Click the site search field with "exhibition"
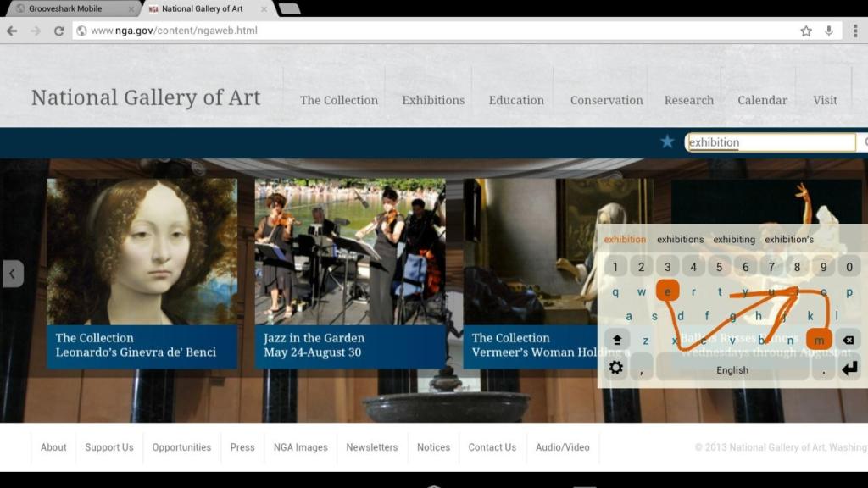 (770, 142)
